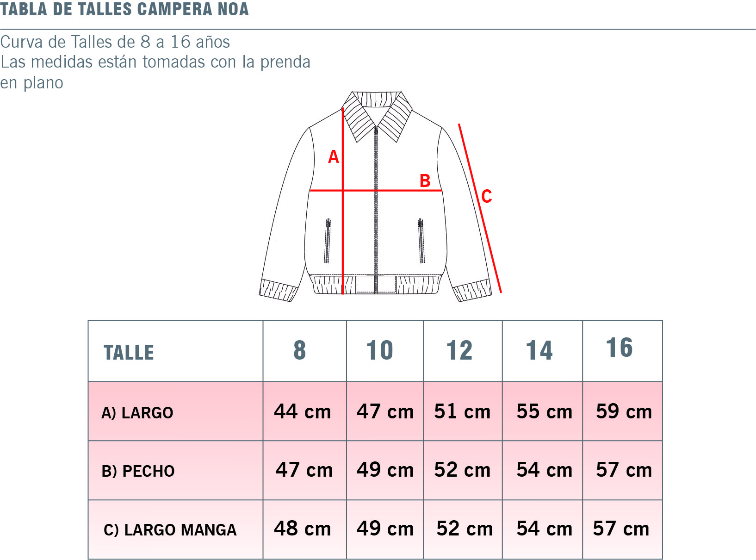The image size is (756, 560).
Task: Click the left pocket zipper on the jacket
Action: 328,241
